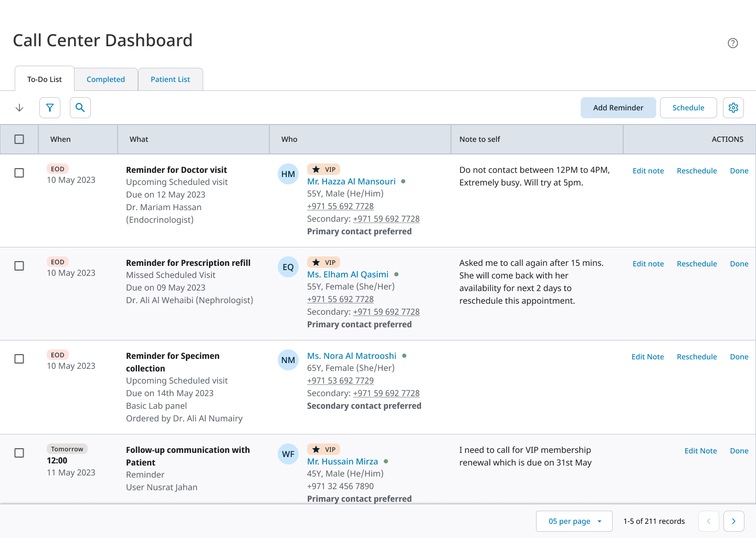Screen dimensions: 756x538
Task: Open the settings gear icon
Action: (x=733, y=108)
